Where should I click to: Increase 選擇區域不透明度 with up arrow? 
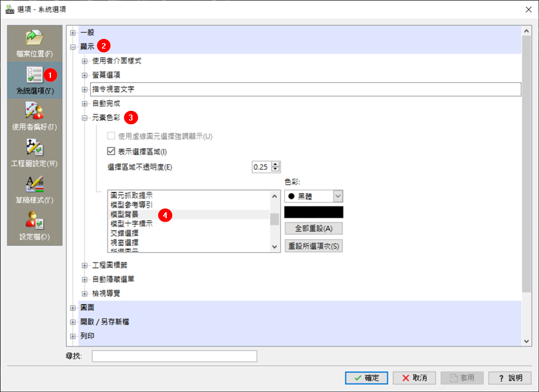(x=276, y=164)
